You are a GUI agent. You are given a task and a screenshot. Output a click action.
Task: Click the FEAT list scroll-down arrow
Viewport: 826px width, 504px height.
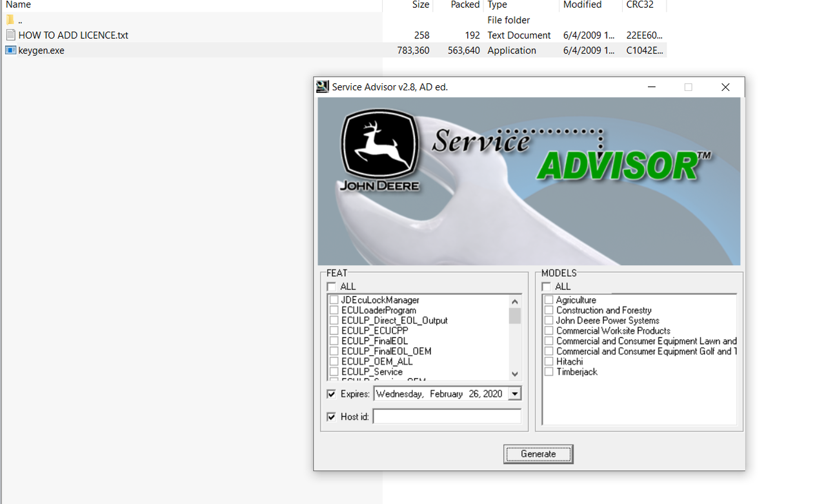point(514,374)
